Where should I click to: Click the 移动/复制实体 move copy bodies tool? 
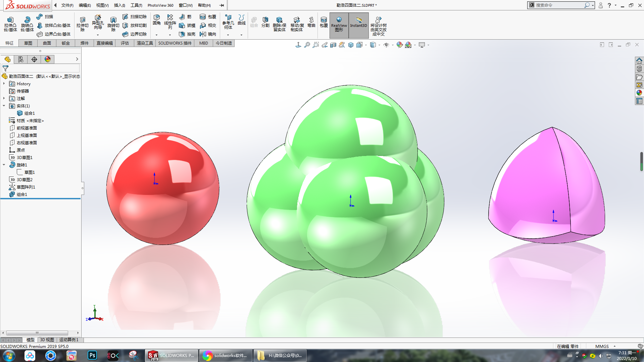click(x=297, y=24)
